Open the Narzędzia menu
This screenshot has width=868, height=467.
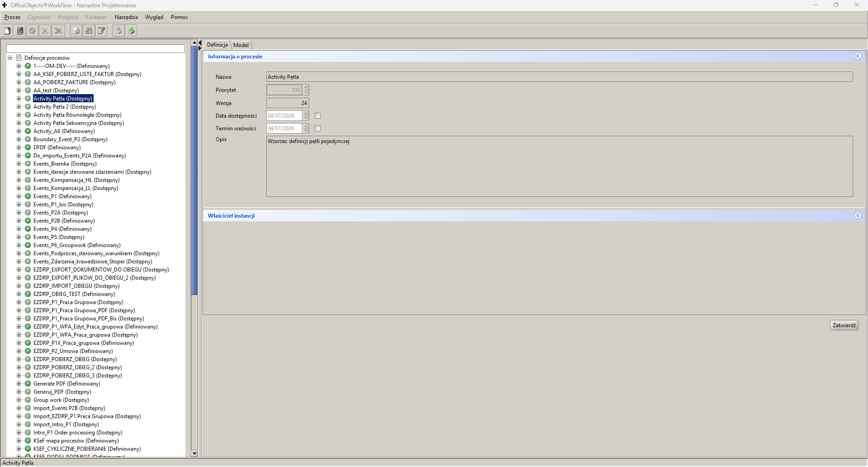click(126, 17)
